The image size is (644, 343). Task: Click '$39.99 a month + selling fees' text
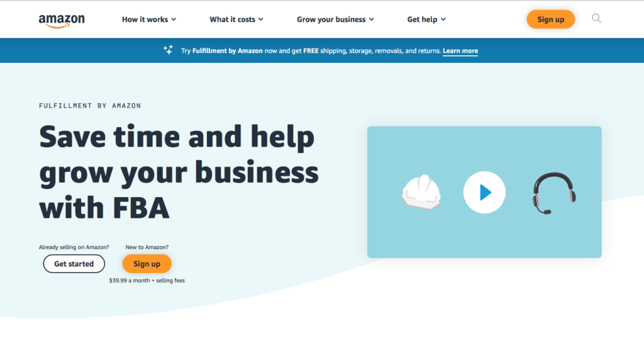coord(147,281)
